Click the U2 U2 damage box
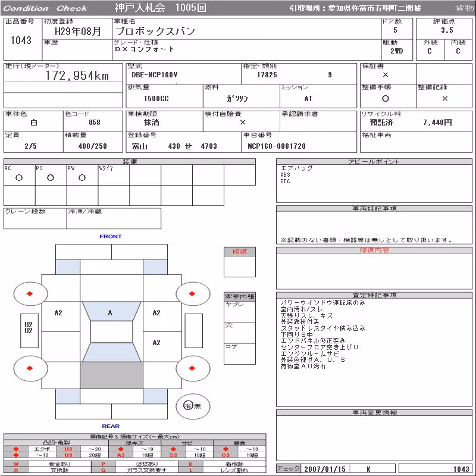476x476 pixels. [29, 331]
